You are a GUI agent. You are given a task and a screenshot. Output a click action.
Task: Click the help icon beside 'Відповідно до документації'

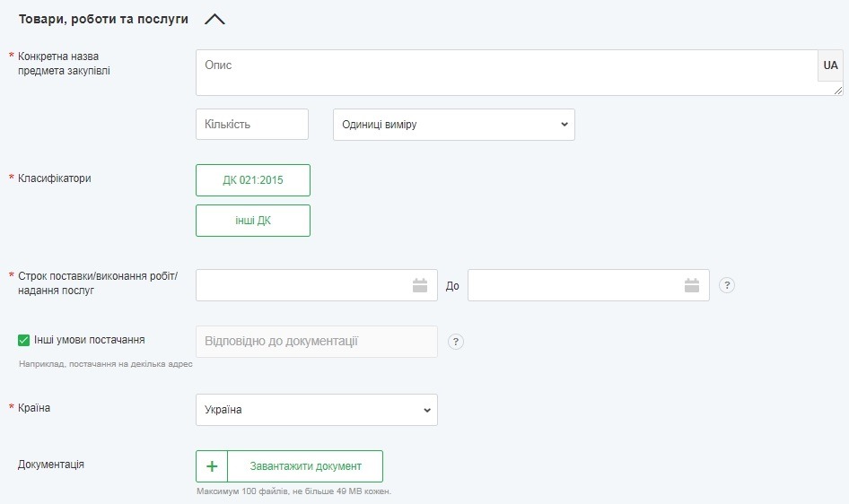[x=456, y=342]
